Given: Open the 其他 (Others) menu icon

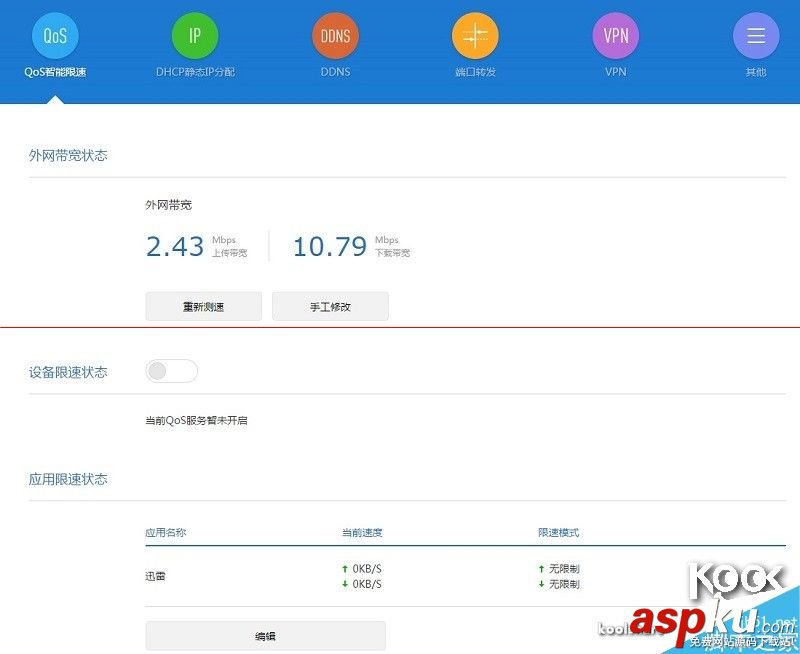Looking at the screenshot, I should click(x=755, y=35).
